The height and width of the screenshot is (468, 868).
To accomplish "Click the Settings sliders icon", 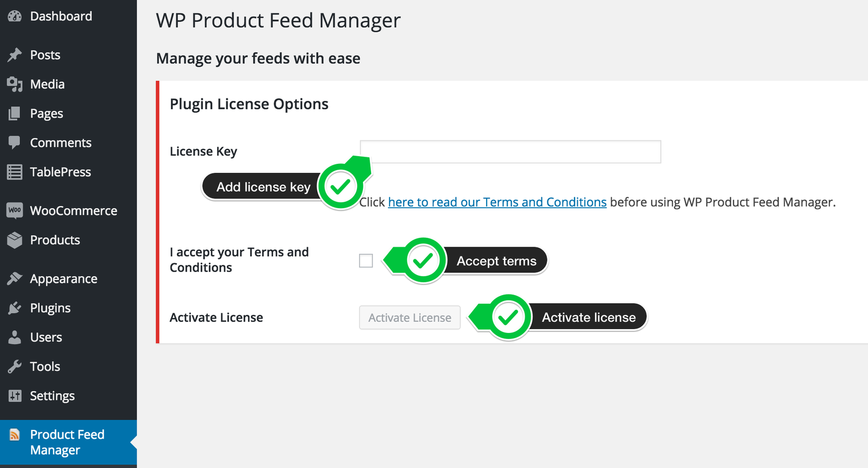I will [x=15, y=396].
